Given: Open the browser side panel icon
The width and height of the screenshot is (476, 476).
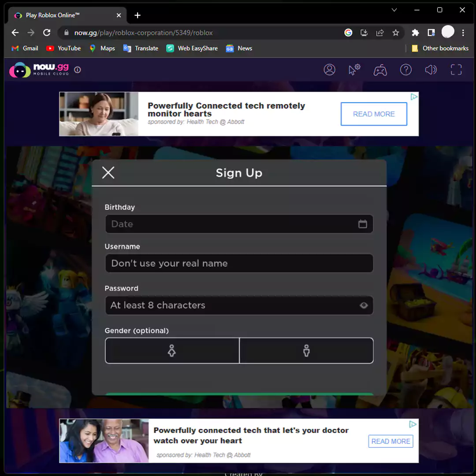Looking at the screenshot, I should 431,33.
